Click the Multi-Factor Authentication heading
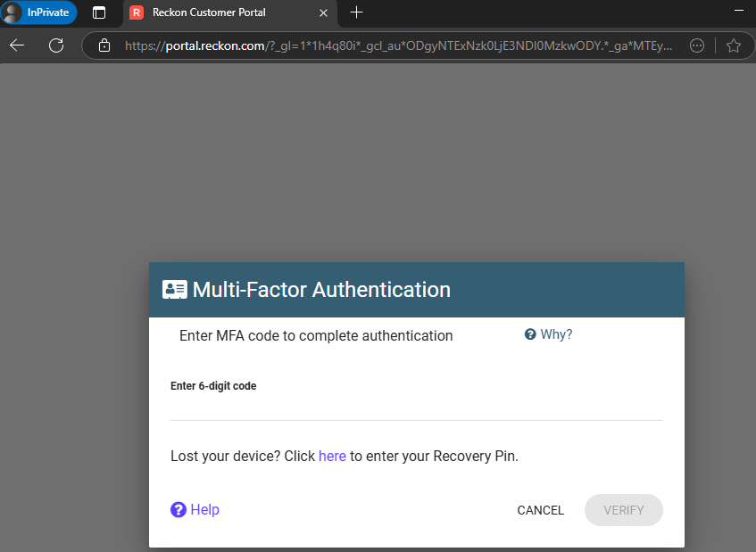This screenshot has height=552, width=756. tap(321, 290)
